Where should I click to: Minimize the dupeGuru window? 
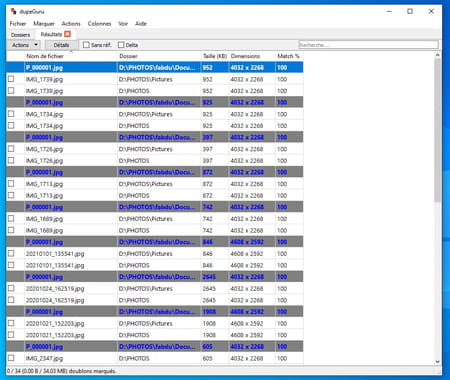pyautogui.click(x=389, y=11)
